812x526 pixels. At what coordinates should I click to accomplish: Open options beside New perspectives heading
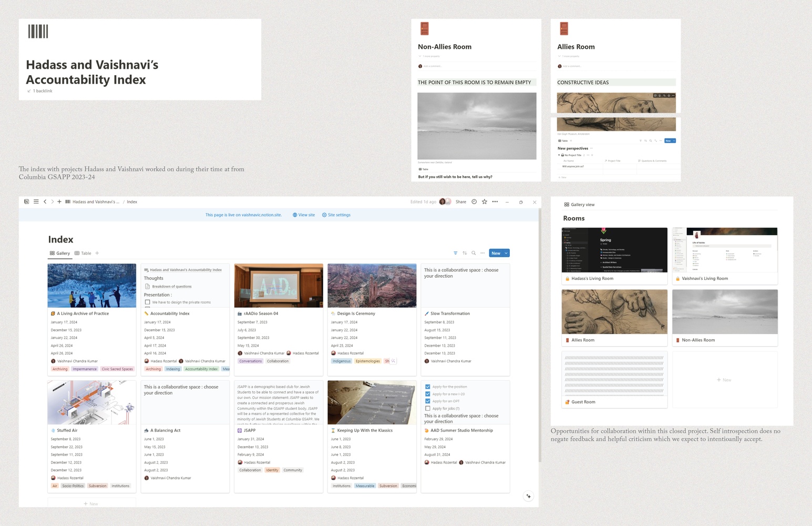[x=592, y=148]
